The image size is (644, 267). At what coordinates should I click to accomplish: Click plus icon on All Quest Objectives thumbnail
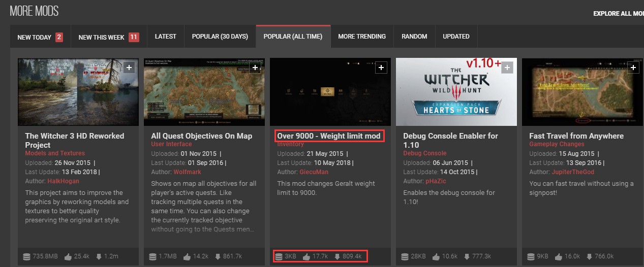tap(255, 68)
